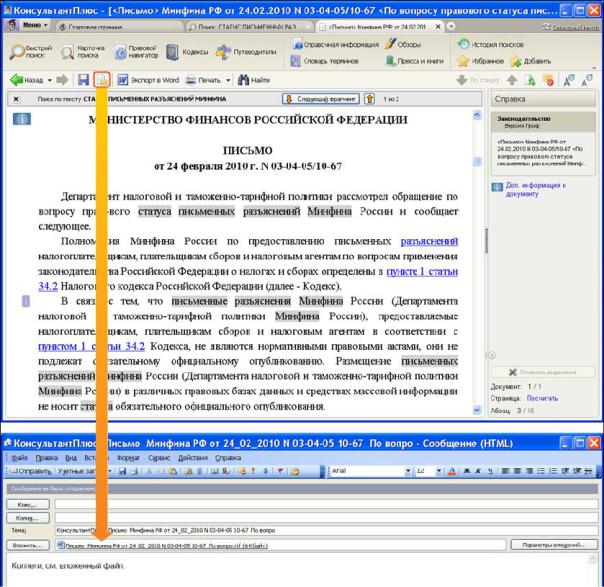Click Посчитать page count link
604x587 pixels.
coord(542,398)
